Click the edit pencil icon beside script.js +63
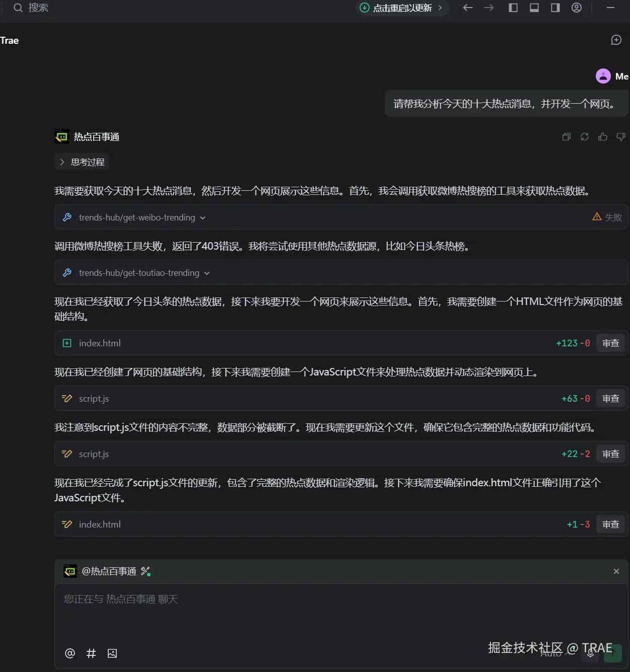 pyautogui.click(x=67, y=398)
